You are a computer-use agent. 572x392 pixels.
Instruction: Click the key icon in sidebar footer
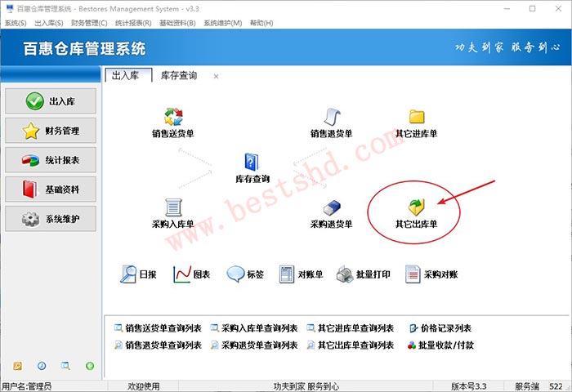[x=17, y=366]
